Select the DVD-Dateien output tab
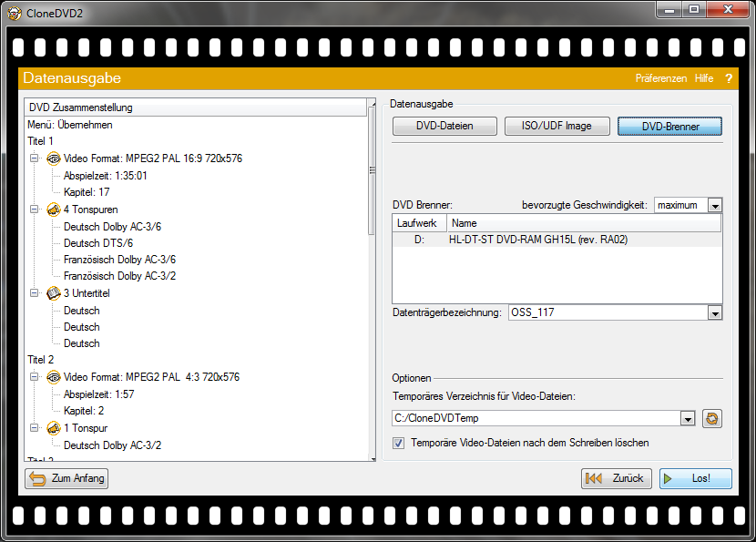Viewport: 756px width, 542px height. click(444, 127)
